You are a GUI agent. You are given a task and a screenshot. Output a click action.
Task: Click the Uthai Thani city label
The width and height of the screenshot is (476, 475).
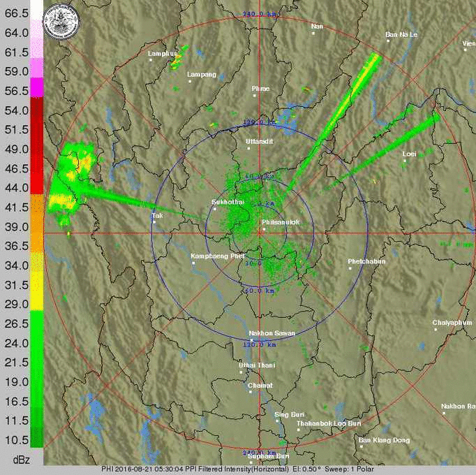(x=256, y=365)
